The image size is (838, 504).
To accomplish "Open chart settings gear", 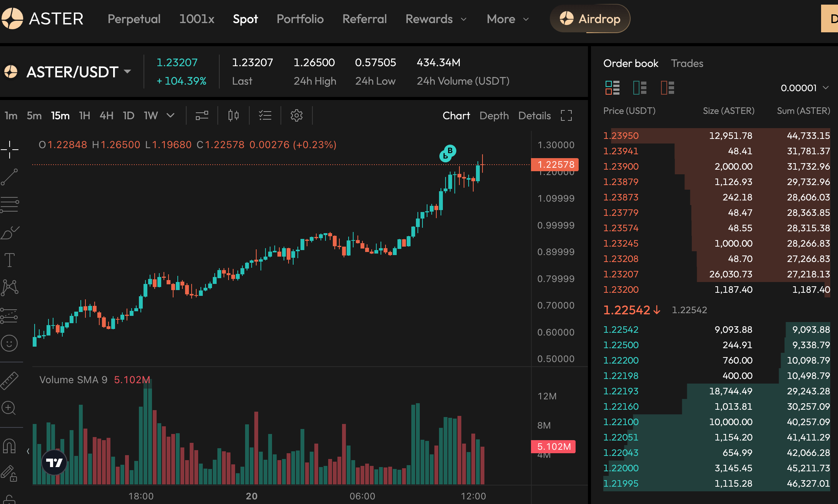I will (297, 115).
